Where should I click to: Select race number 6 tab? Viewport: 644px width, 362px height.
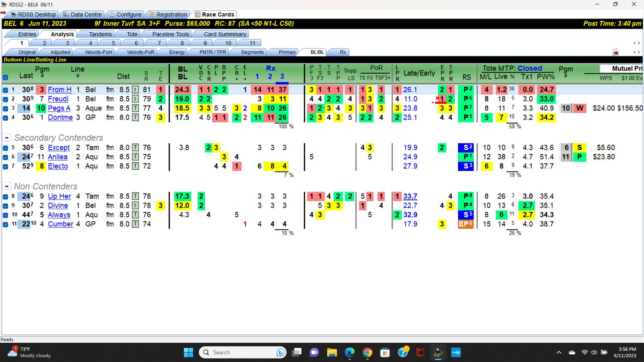(x=136, y=43)
